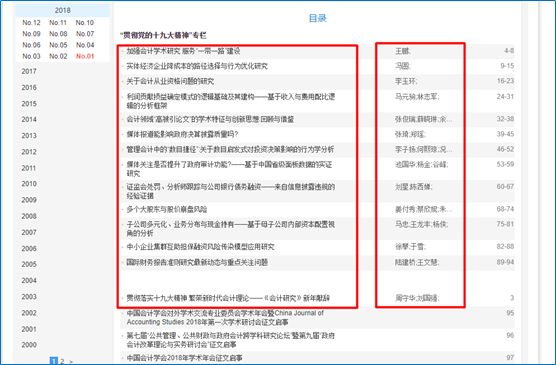Select issue No.03 of 2018
The image size is (556, 365).
click(x=31, y=56)
